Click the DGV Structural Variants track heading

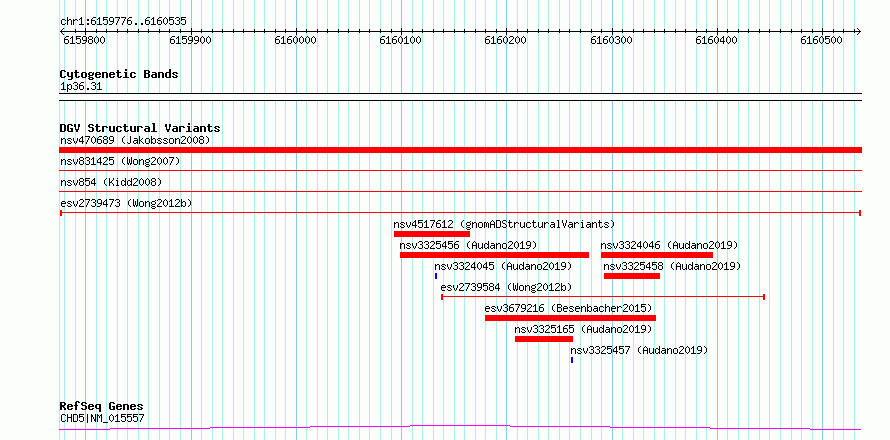tap(140, 128)
